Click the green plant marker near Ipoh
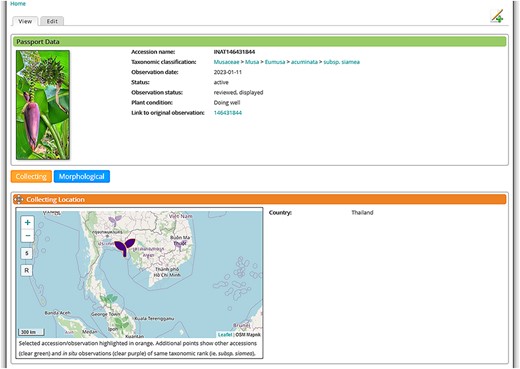 click(121, 322)
